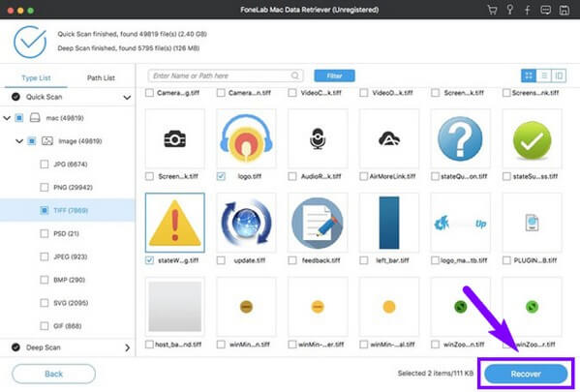Viewport: 580px width, 392px height.
Task: Click the save scan result icon
Action: tap(565, 10)
